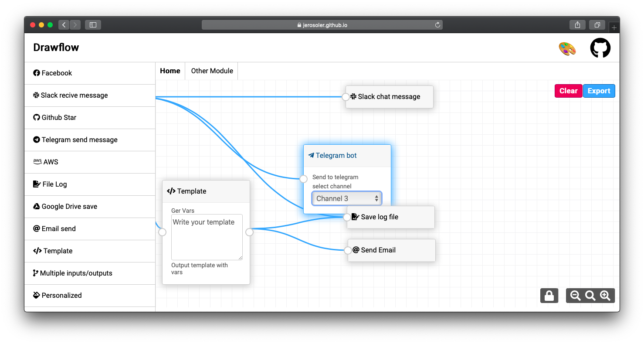Open the Channel 3 dropdown
Viewport: 644px width, 344px height.
pos(347,198)
